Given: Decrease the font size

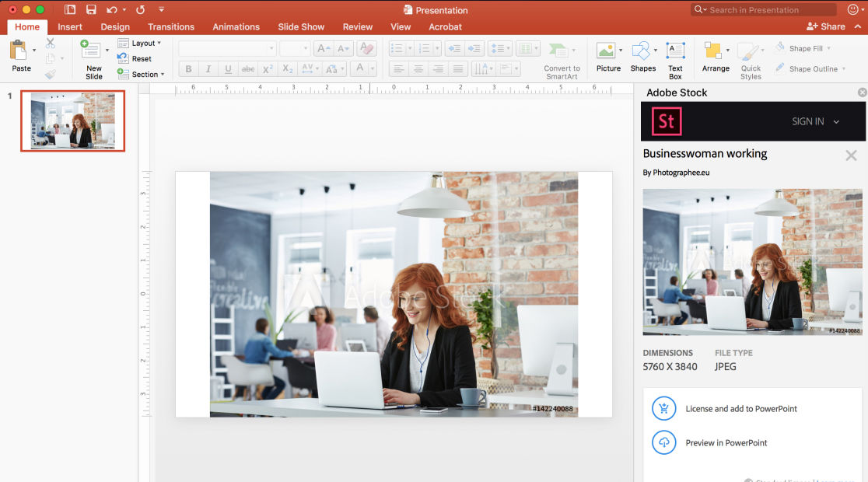Looking at the screenshot, I should pyautogui.click(x=343, y=49).
